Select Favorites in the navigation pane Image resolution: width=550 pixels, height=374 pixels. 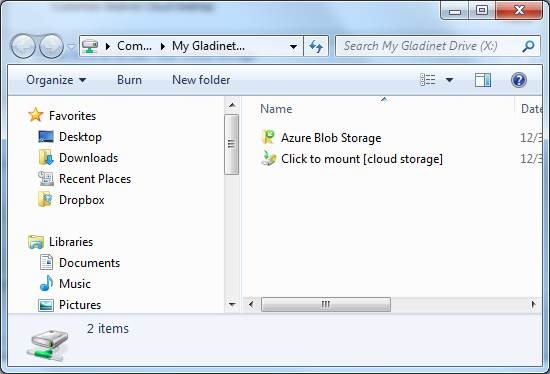[72, 115]
